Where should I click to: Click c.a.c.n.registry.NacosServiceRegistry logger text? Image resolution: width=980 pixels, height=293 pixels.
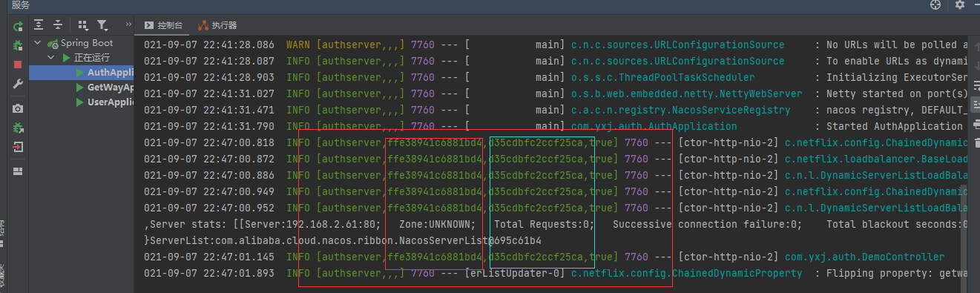tap(680, 111)
